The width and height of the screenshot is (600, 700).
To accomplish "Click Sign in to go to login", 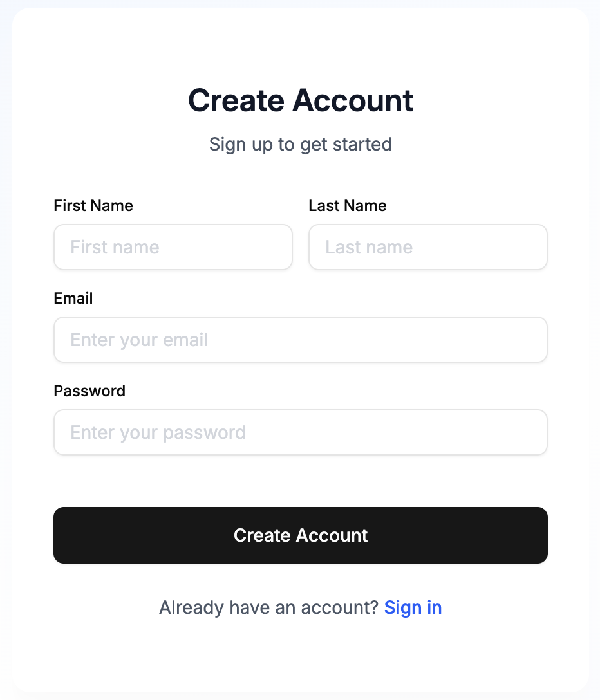I will coord(413,607).
